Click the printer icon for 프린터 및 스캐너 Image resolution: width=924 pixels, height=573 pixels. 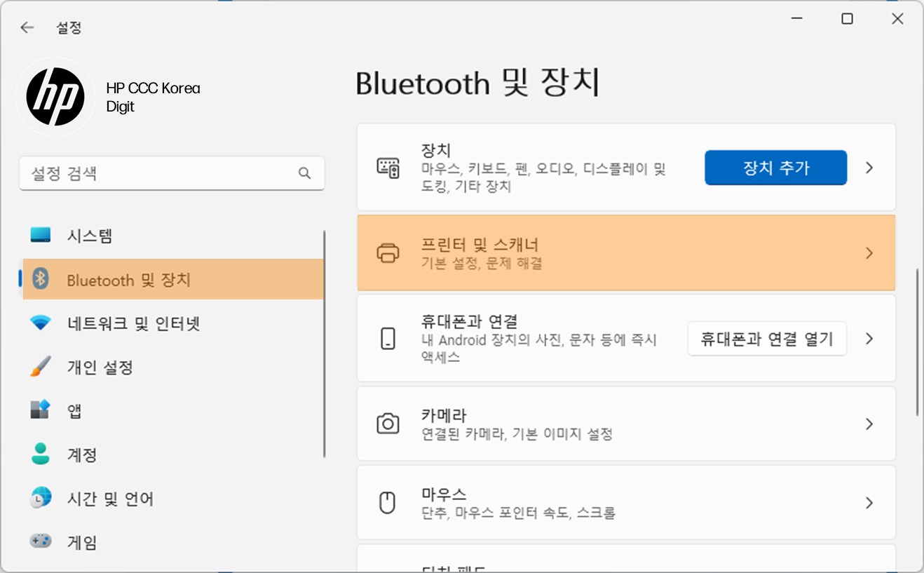click(x=388, y=253)
